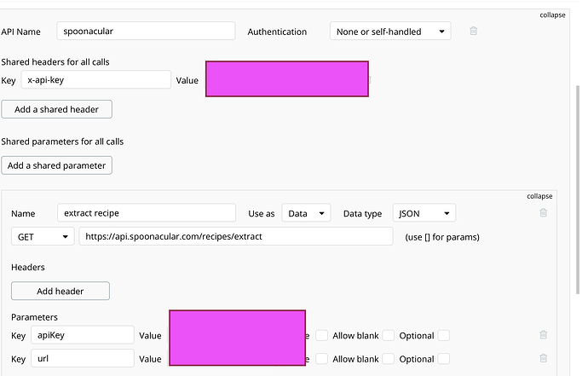Screen dimensions: 588x376
Task: Click Add a shared header button
Action: tap(56, 109)
